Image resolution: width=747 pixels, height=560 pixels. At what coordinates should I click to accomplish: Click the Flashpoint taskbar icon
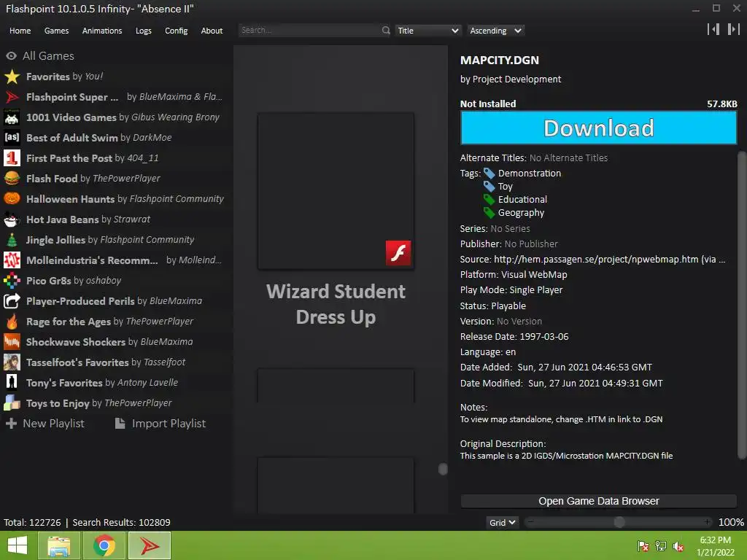coord(149,545)
